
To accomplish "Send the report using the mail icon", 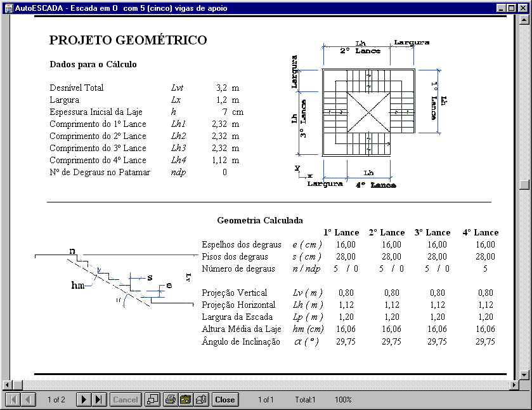I will [202, 400].
